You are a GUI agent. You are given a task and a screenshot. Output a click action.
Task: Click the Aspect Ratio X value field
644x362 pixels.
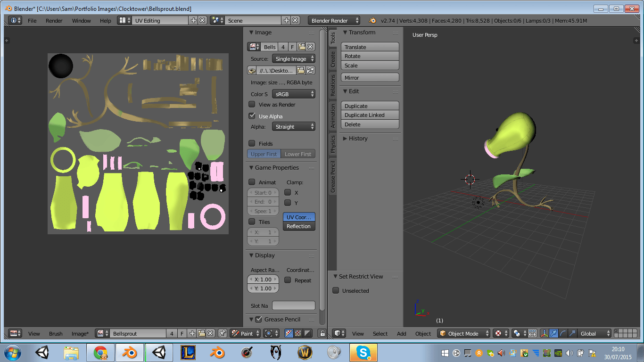pyautogui.click(x=263, y=280)
